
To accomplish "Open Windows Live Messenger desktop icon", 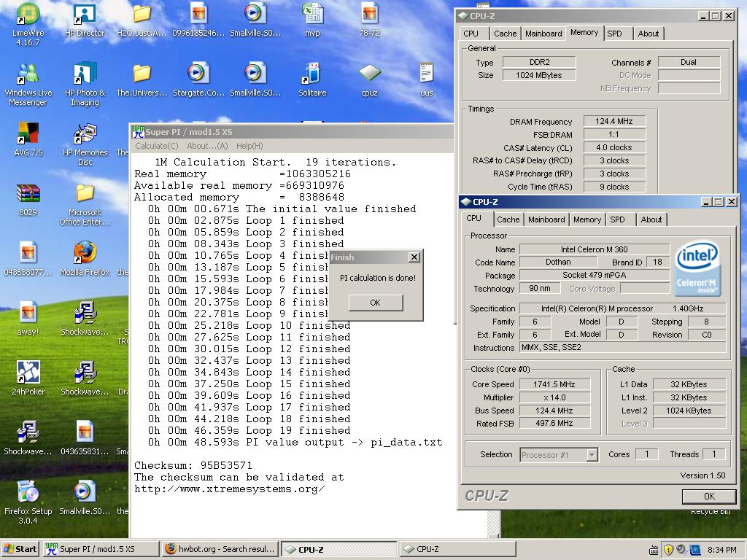I will (x=28, y=85).
